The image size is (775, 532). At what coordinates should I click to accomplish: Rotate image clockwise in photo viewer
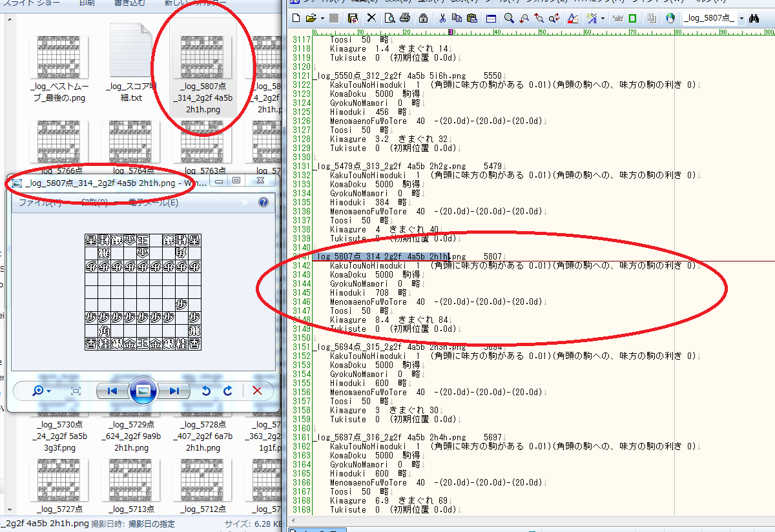click(227, 391)
